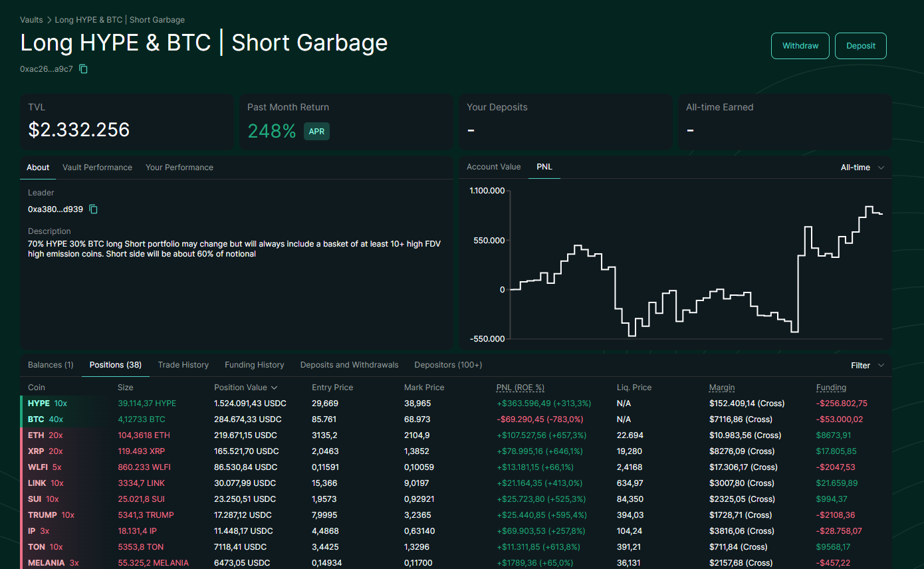924x569 pixels.
Task: Click BTC PNL value -$69.290,45
Action: tap(540, 419)
